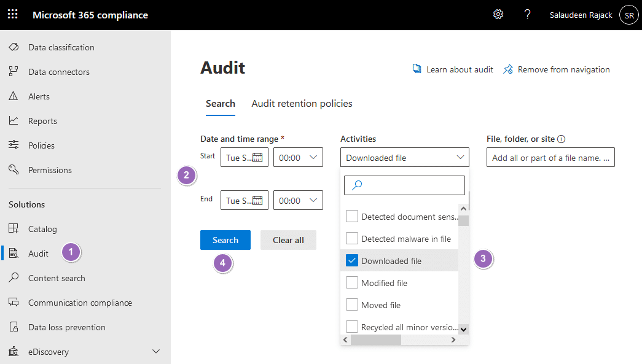Open the Reports section
This screenshot has width=642, height=364.
(44, 120)
